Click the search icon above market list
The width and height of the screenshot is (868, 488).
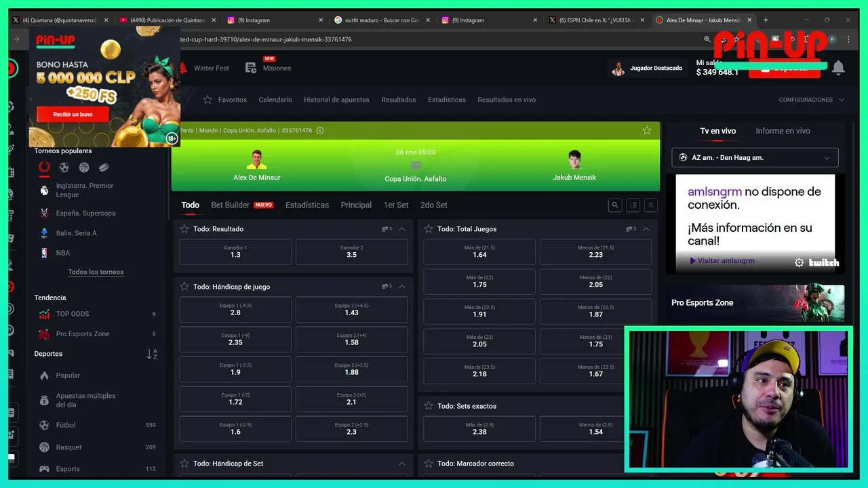click(615, 205)
